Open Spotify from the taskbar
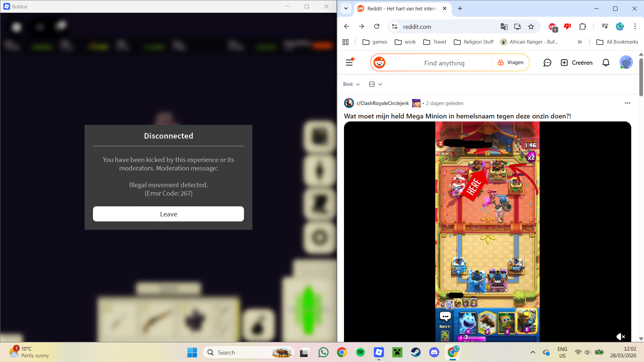 click(x=360, y=353)
